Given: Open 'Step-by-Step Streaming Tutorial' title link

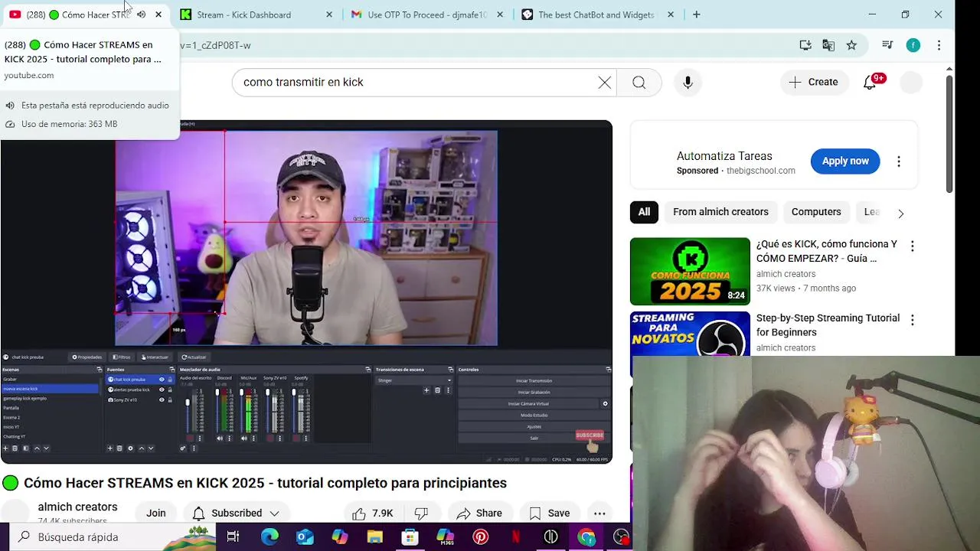Looking at the screenshot, I should click(x=828, y=325).
